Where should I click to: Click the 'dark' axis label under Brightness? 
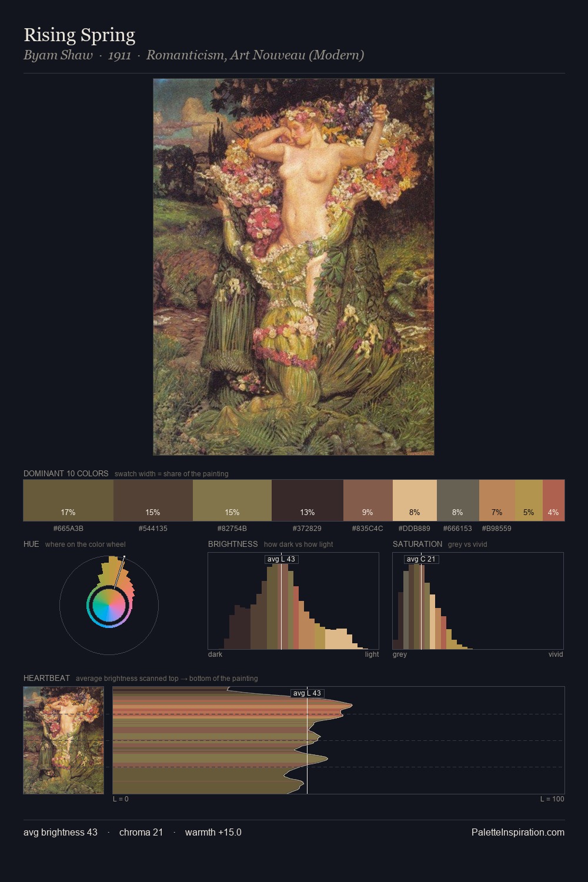[215, 654]
